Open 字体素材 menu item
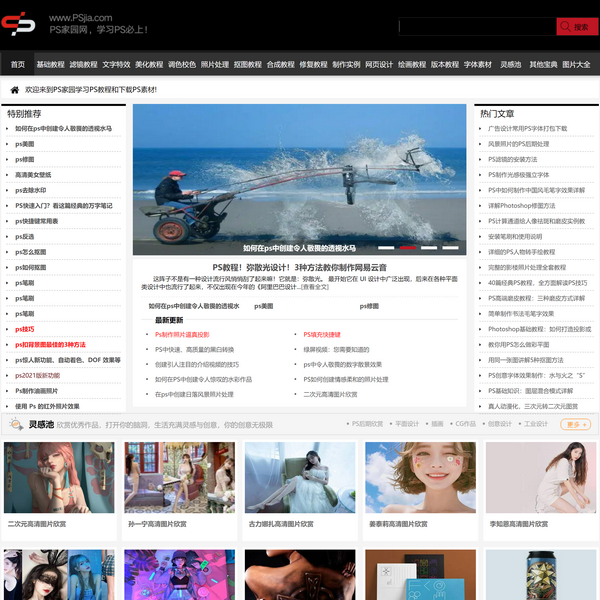The image size is (600, 600). [x=478, y=64]
